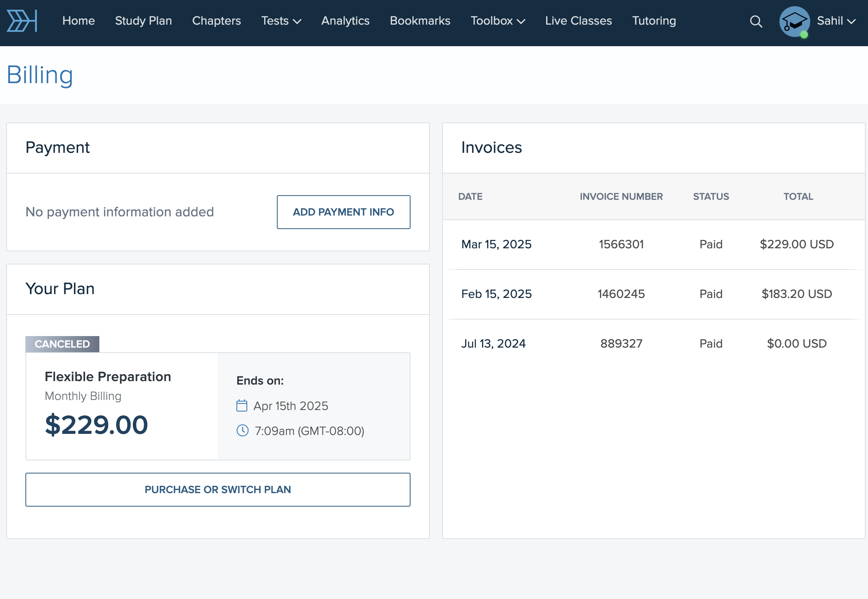This screenshot has width=868, height=599.
Task: Select the Tutoring menu item
Action: coord(654,21)
